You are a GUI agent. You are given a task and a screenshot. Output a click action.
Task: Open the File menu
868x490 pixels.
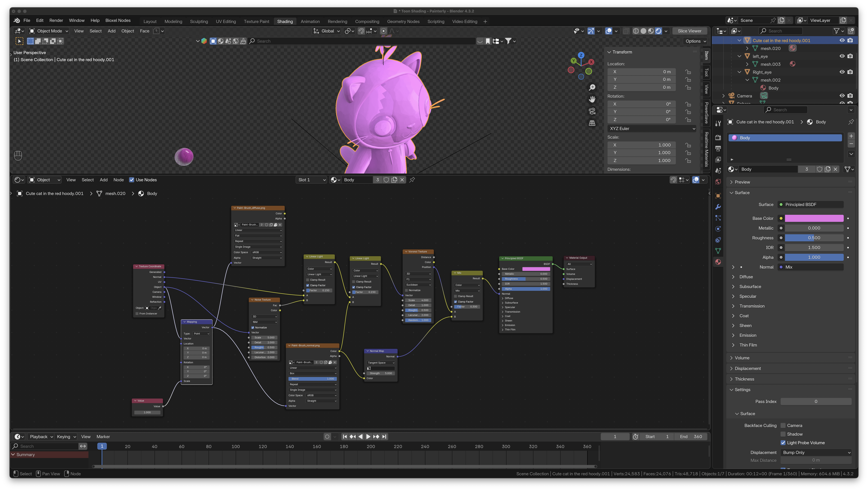(27, 21)
